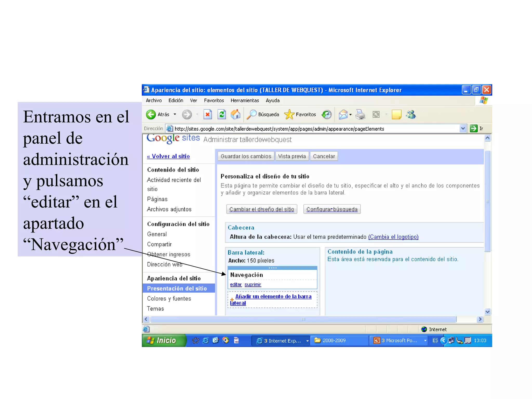Open the Ayuda menu
The height and width of the screenshot is (399, 532).
click(272, 101)
